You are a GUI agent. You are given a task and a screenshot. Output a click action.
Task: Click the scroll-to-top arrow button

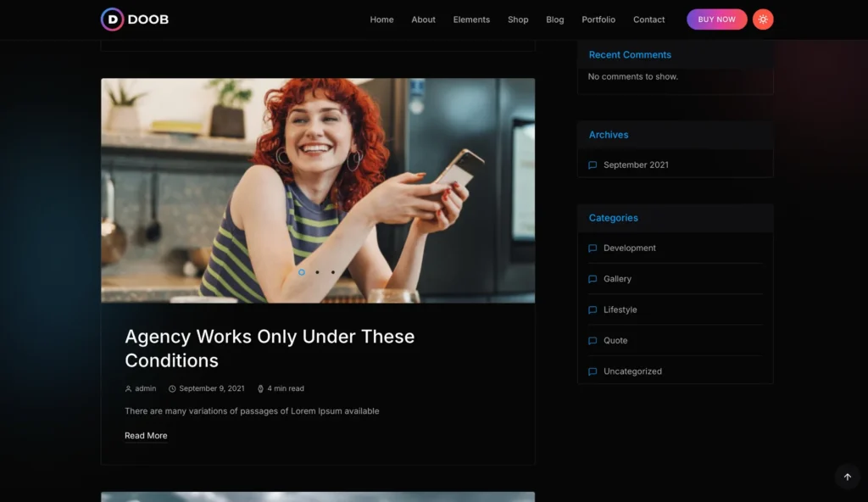847,477
